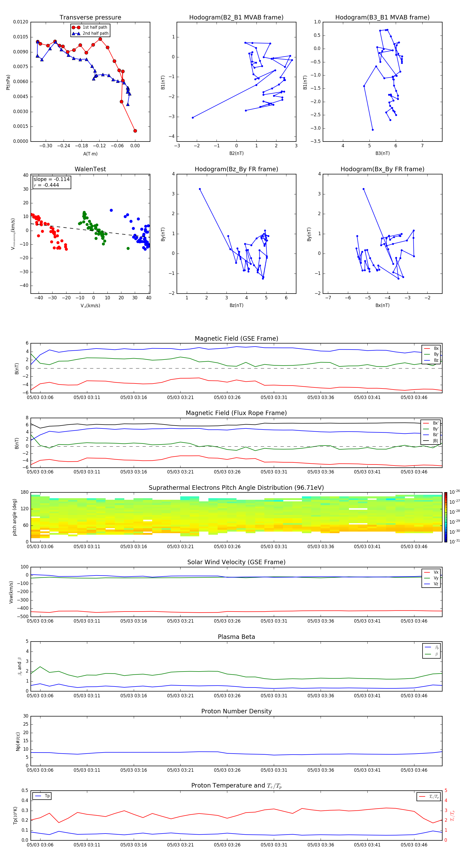Click the "Hodogram(B3_B1 MVAB frame)" title
This screenshot has height=868, width=473.
coord(382,17)
